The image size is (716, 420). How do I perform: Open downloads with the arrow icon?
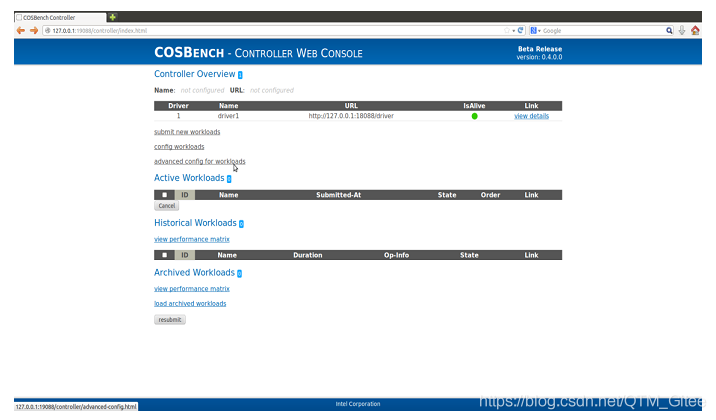682,31
